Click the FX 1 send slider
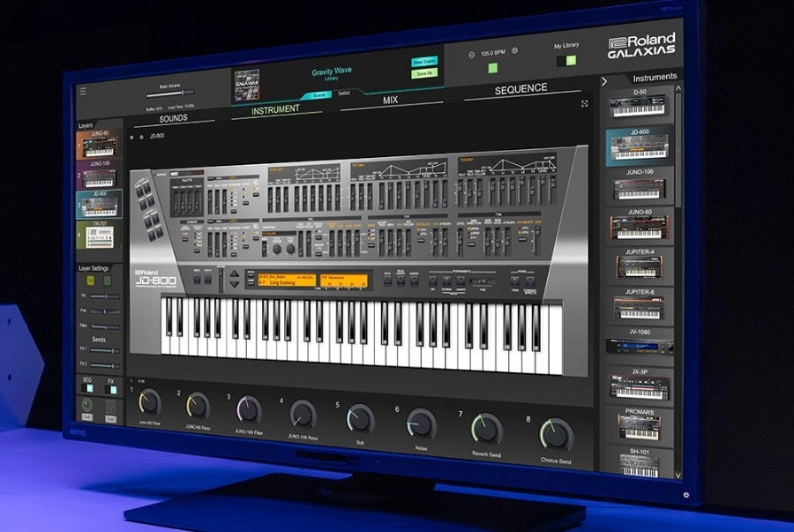 coord(105,350)
